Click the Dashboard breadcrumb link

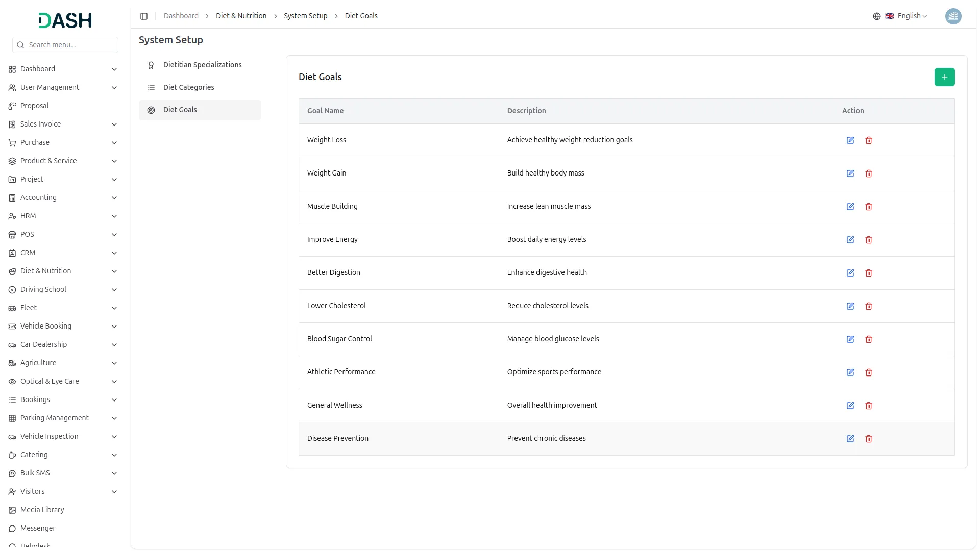point(181,16)
